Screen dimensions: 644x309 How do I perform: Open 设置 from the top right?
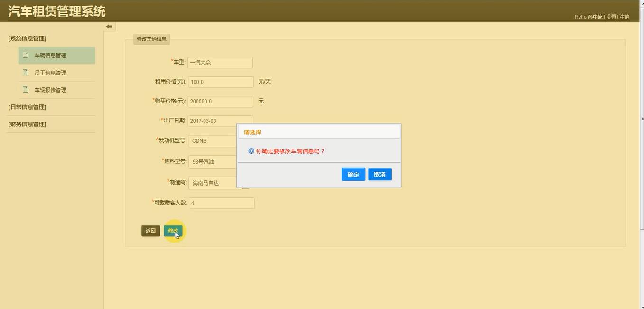click(x=611, y=16)
